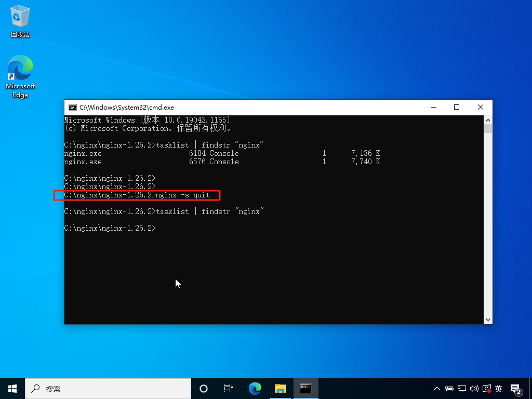532x399 pixels.
Task: Expand hidden system tray icons chevron
Action: pyautogui.click(x=436, y=389)
